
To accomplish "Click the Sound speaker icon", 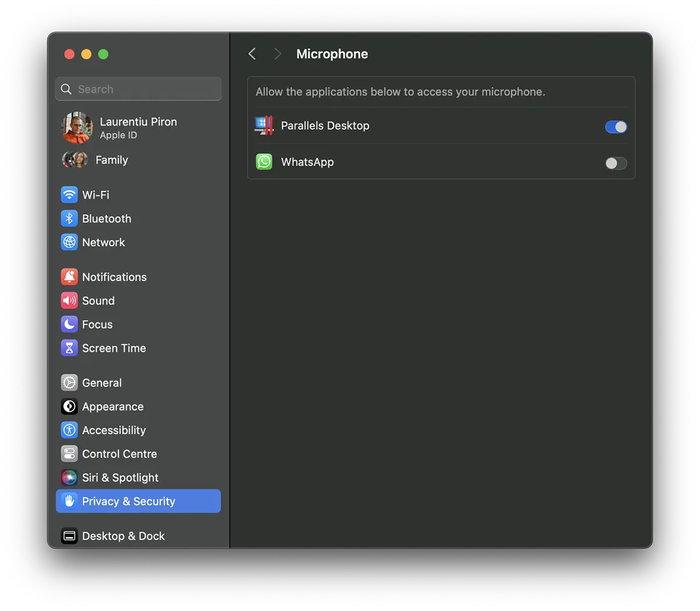I will point(69,301).
